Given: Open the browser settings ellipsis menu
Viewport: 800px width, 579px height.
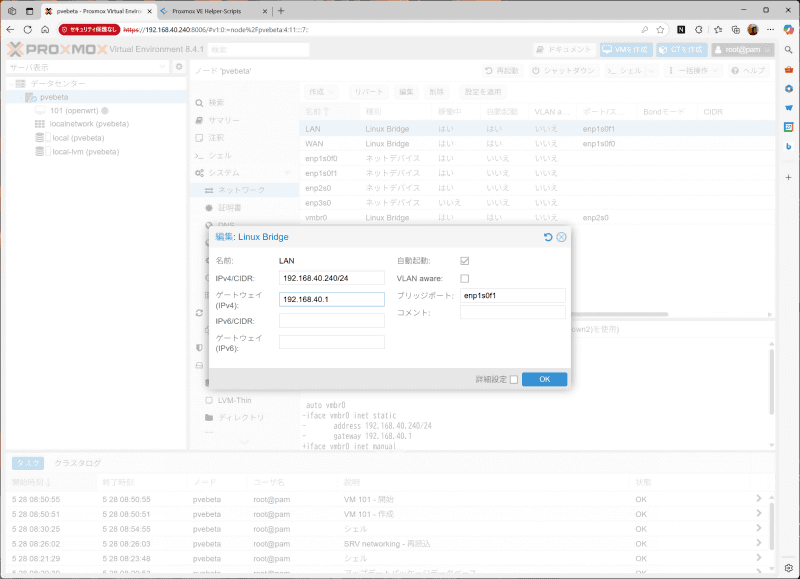Looking at the screenshot, I should point(770,30).
